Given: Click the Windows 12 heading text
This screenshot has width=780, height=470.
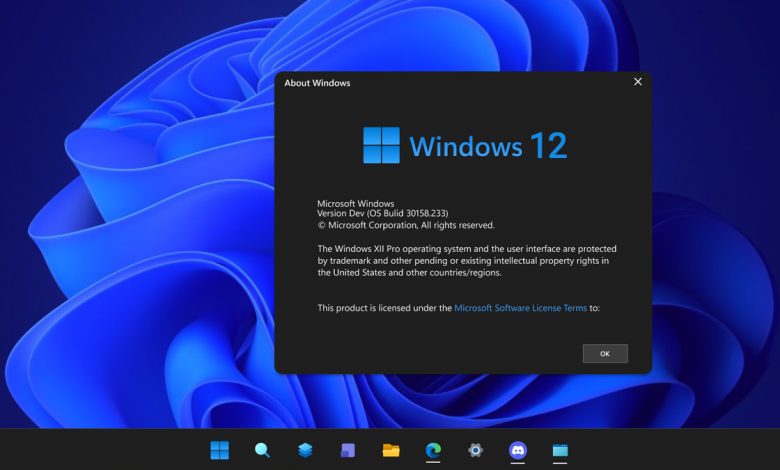Looking at the screenshot, I should [x=488, y=146].
